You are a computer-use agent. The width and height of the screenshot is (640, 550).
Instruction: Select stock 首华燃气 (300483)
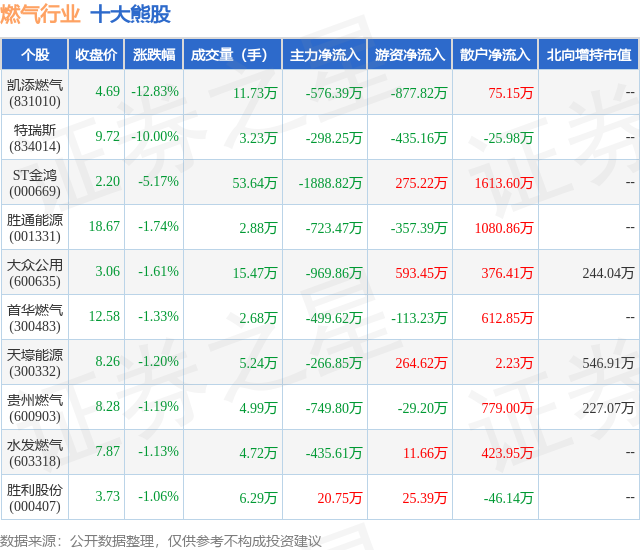pyautogui.click(x=35, y=318)
